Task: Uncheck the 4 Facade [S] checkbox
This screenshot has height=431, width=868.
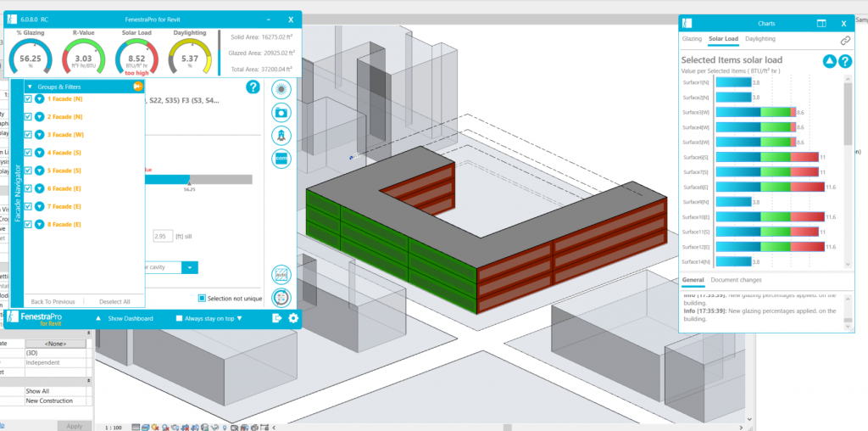Action: [28, 153]
